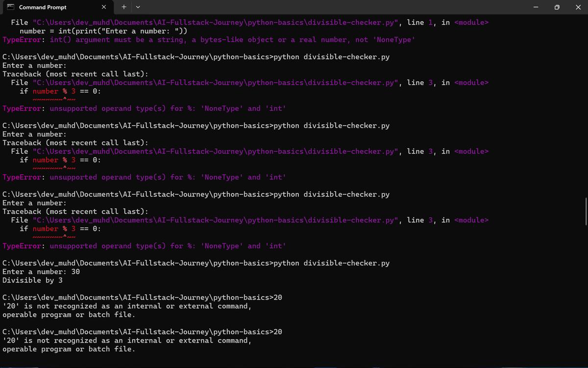
Task: Click the 'Divisible by 3' output text
Action: point(32,280)
